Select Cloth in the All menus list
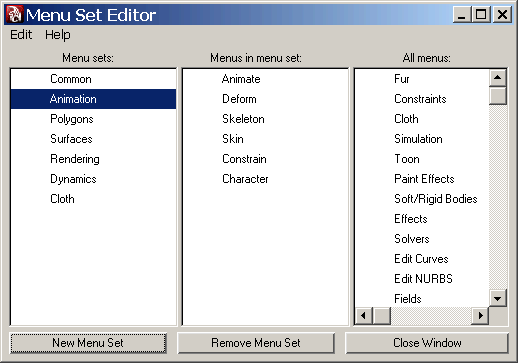 pos(422,119)
